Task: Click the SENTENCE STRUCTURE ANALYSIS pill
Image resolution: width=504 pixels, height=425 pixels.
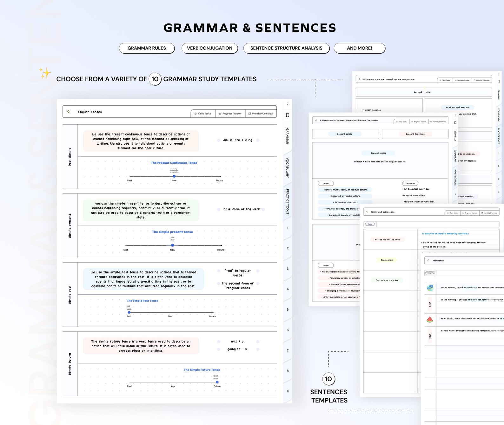Action: tap(286, 48)
